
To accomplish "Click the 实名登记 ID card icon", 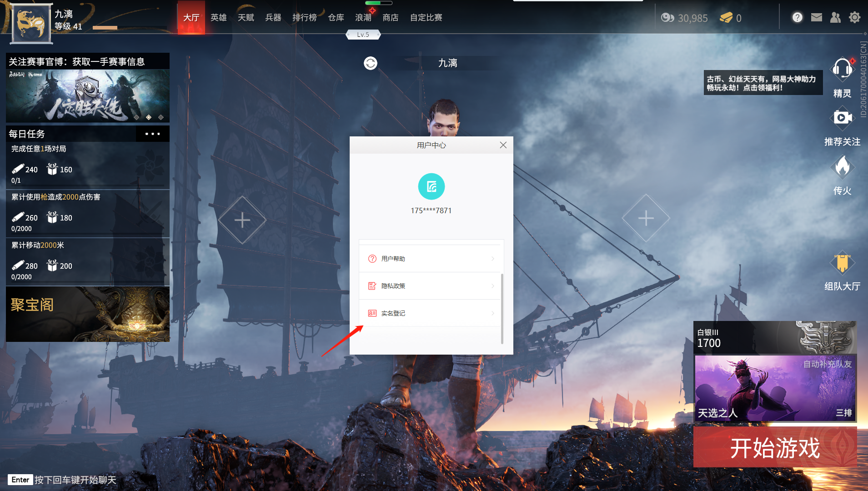I will tap(372, 313).
